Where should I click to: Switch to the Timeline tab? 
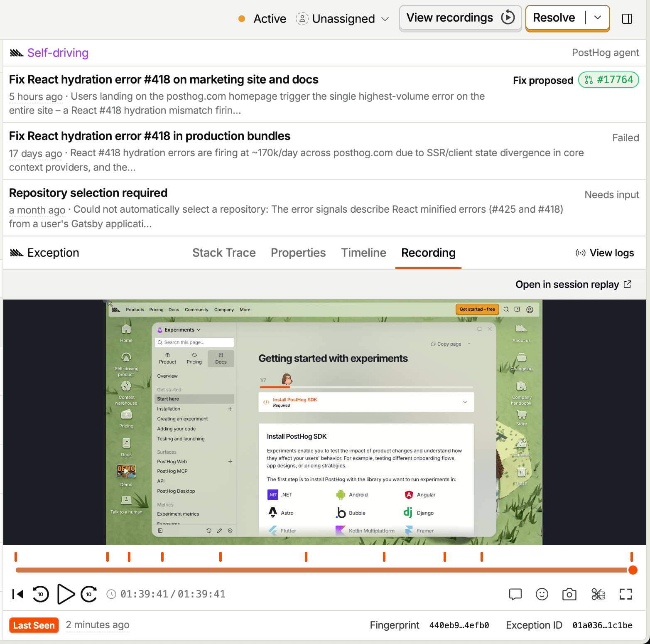(363, 253)
